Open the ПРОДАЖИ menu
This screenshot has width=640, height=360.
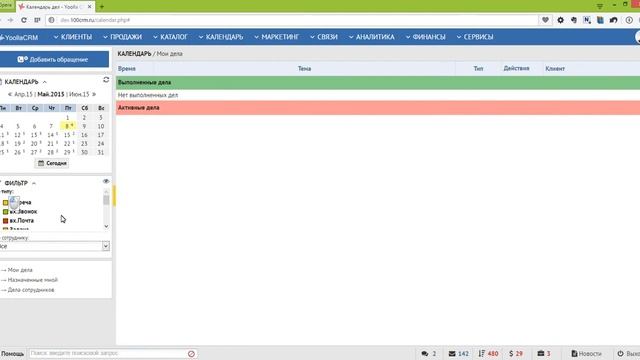pyautogui.click(x=122, y=37)
